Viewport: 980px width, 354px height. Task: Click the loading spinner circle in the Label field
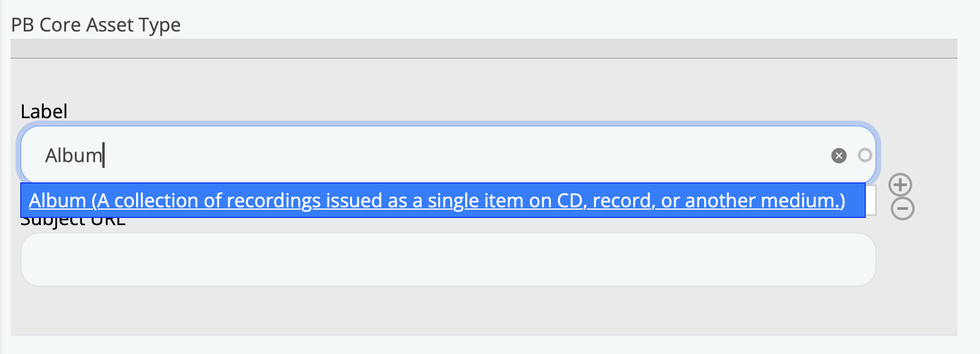865,155
